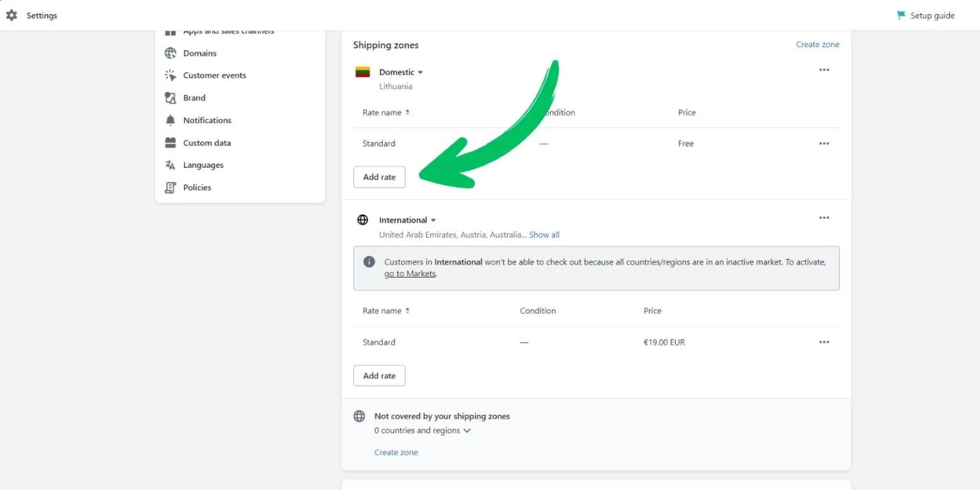Click the €19.00 EUR price
The height and width of the screenshot is (490, 980).
664,342
